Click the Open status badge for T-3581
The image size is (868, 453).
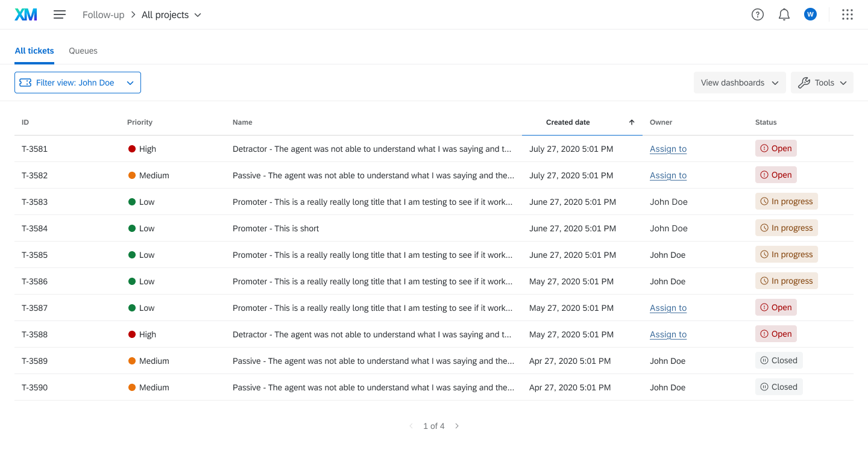coord(776,148)
